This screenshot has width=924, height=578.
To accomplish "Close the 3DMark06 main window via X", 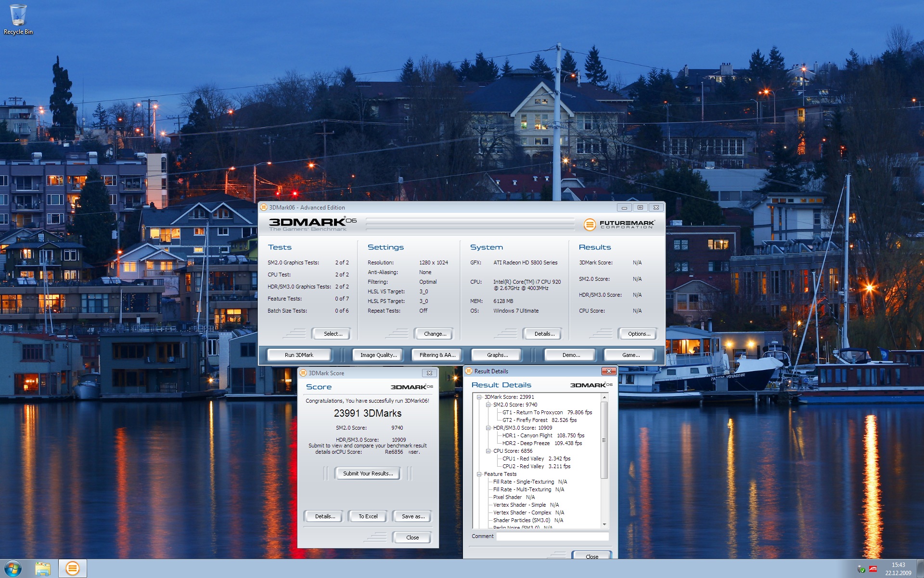I will point(656,208).
